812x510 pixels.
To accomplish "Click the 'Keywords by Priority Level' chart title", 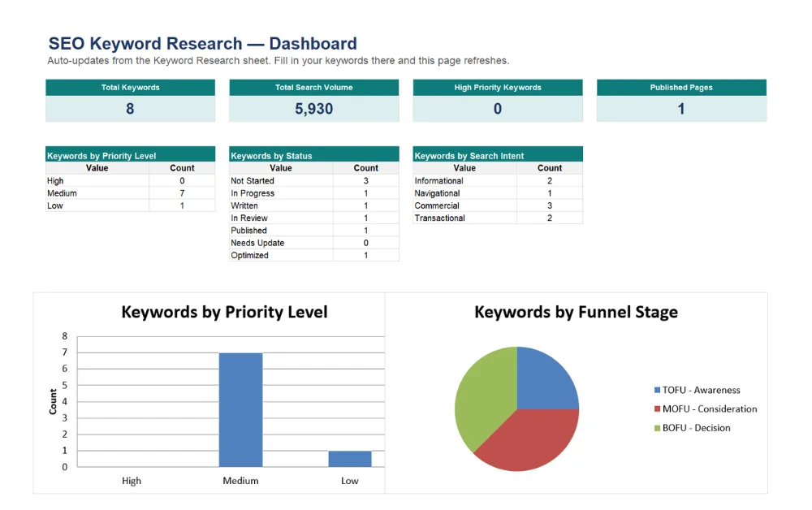I will (x=224, y=312).
